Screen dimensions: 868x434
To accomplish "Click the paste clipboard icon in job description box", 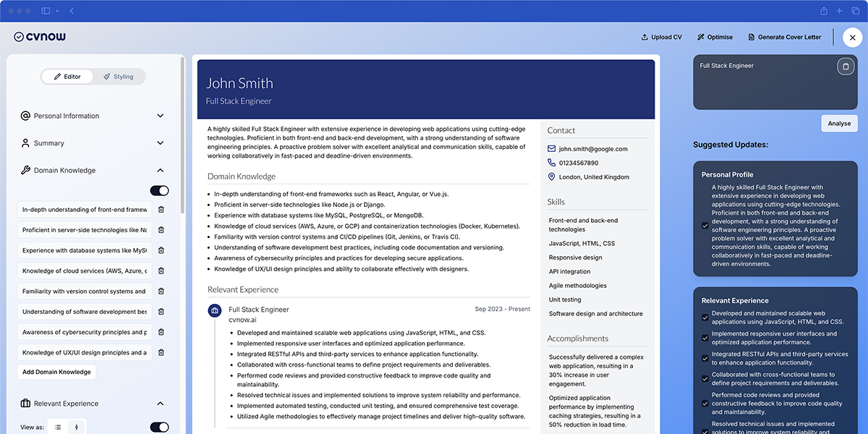I will [x=845, y=67].
